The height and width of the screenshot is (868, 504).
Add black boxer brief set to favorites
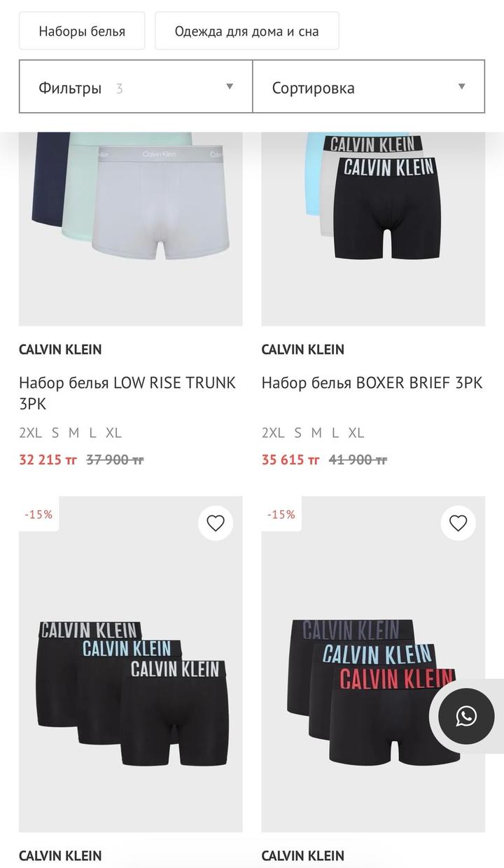(x=216, y=523)
